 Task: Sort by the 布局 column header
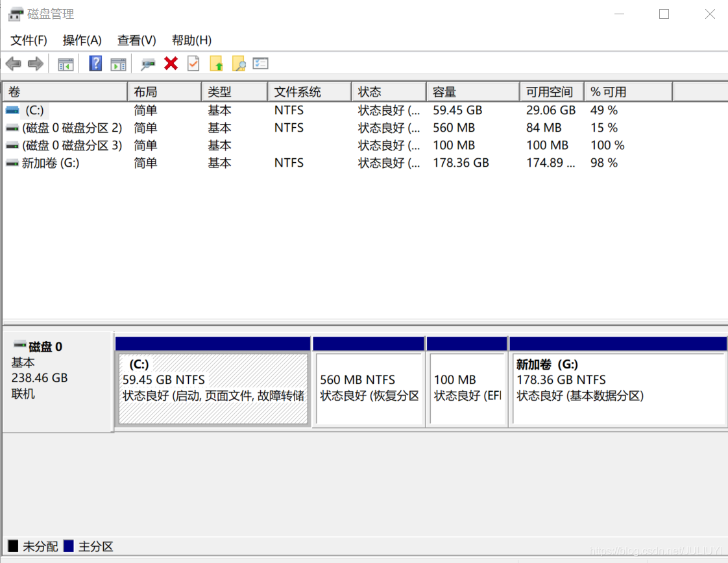[x=165, y=92]
